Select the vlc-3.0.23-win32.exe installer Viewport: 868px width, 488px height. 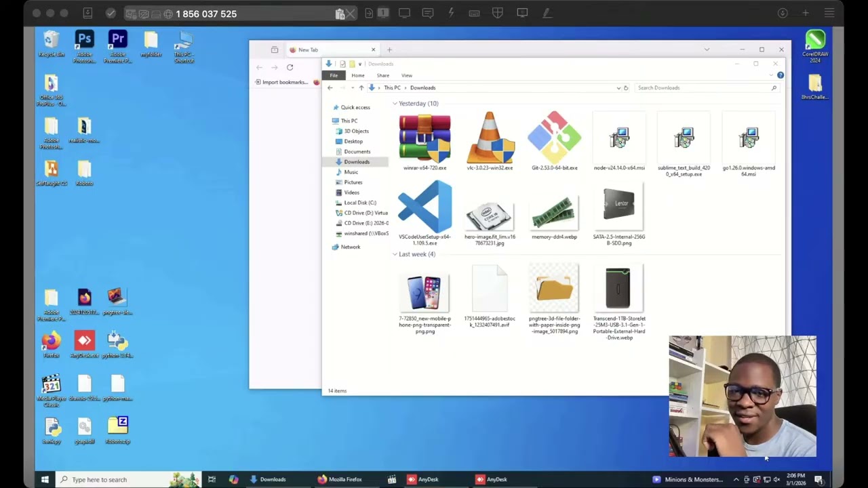pyautogui.click(x=490, y=142)
